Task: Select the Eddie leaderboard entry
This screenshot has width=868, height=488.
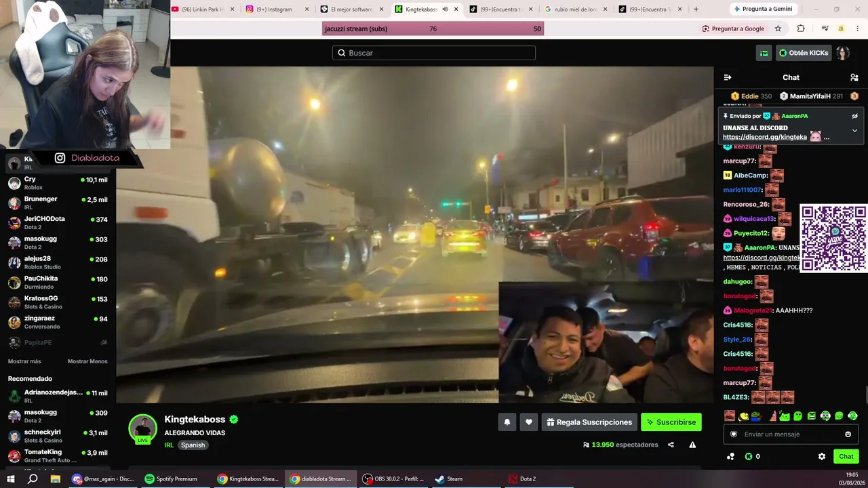Action: (x=751, y=96)
